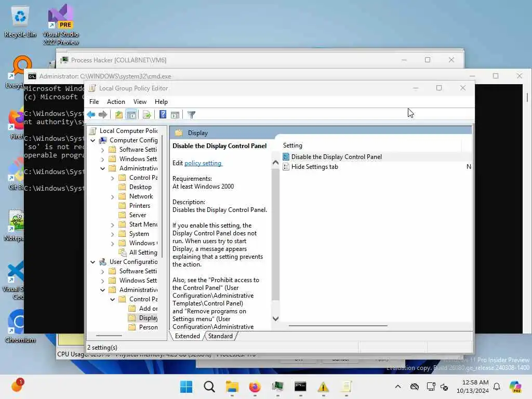Select the Hide Settings tab setting

click(x=314, y=167)
